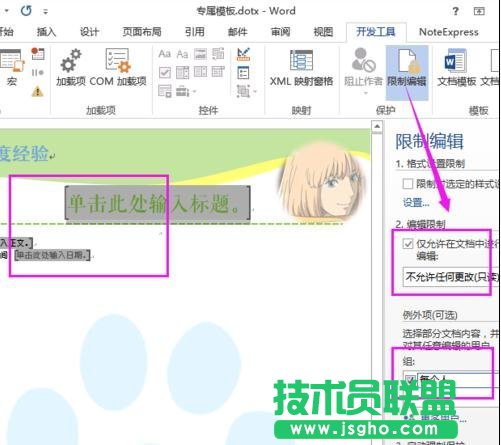Switch to the 引用 tab
This screenshot has width=501, height=445.
point(195,32)
